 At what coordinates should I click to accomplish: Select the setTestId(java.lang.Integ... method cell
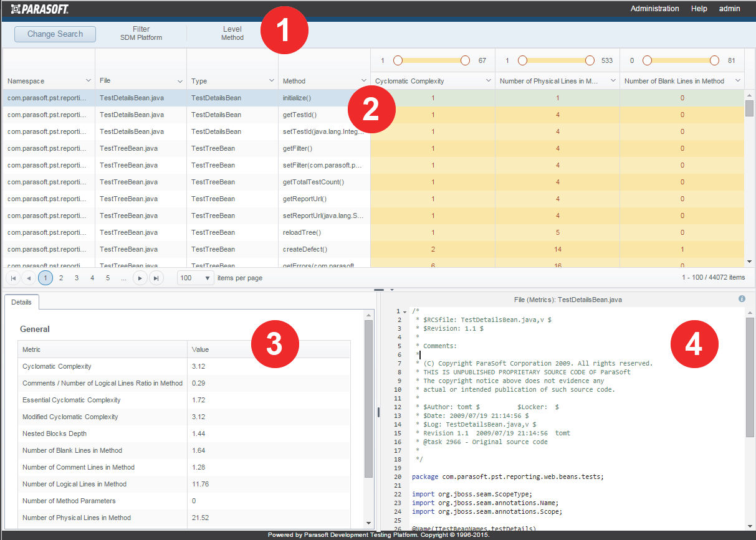[x=324, y=131]
